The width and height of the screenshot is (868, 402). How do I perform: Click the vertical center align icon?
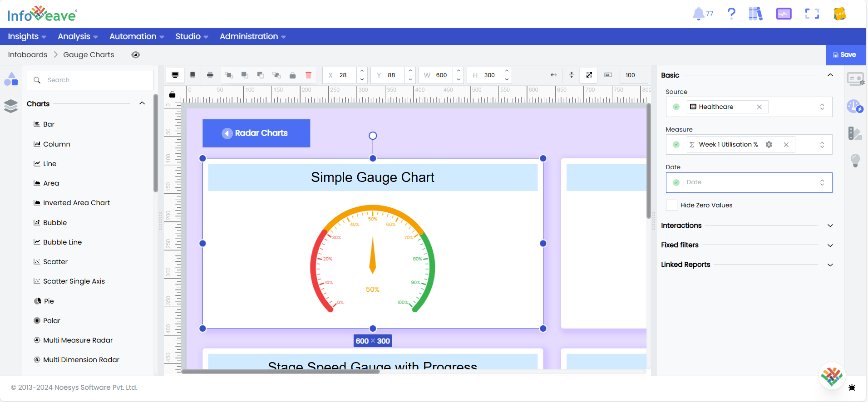coord(572,75)
